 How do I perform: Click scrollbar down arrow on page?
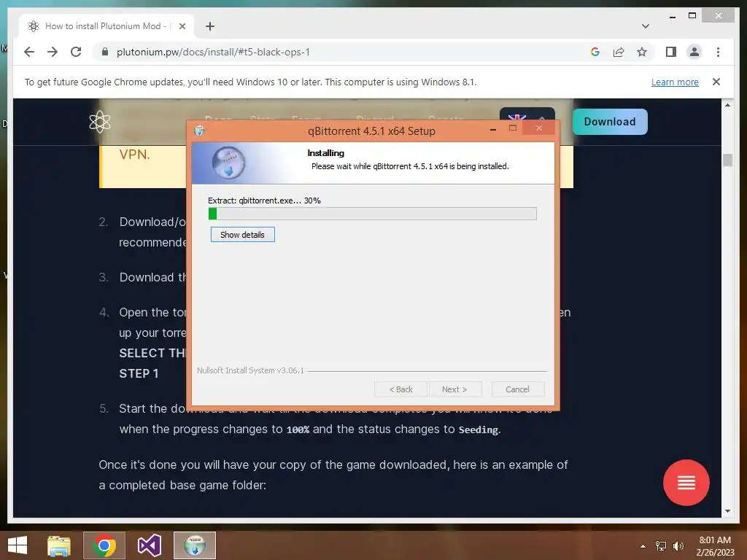[x=727, y=511]
